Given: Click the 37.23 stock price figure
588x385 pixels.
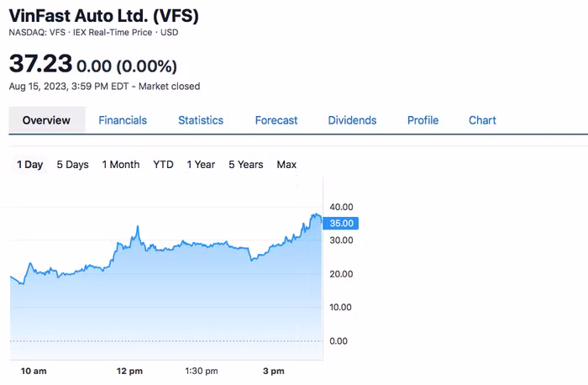Looking at the screenshot, I should point(39,63).
